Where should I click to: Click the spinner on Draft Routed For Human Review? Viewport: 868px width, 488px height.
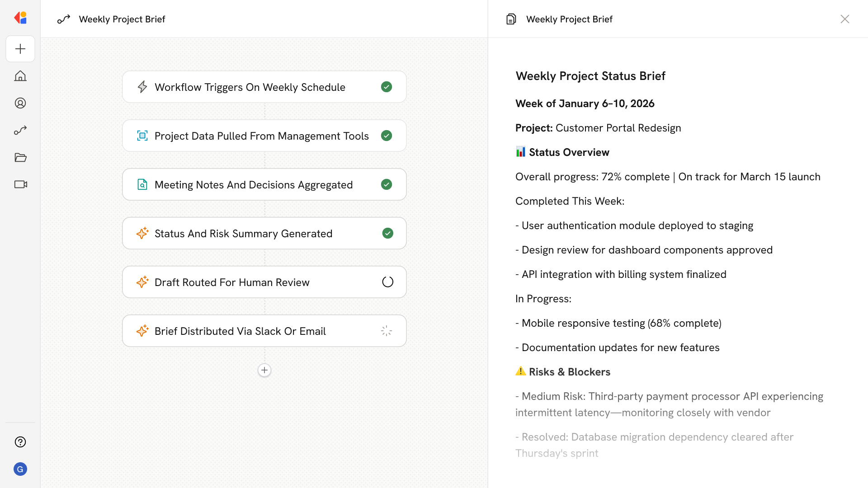point(387,282)
